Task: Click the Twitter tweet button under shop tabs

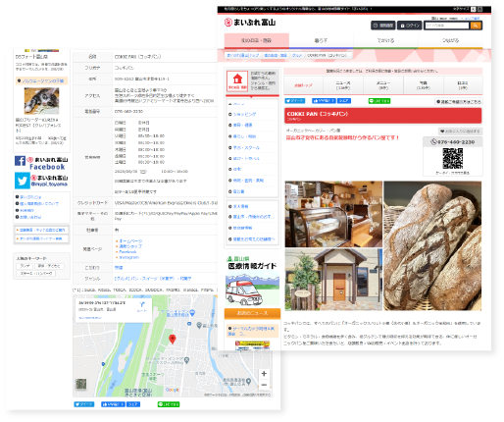Action: tap(295, 101)
